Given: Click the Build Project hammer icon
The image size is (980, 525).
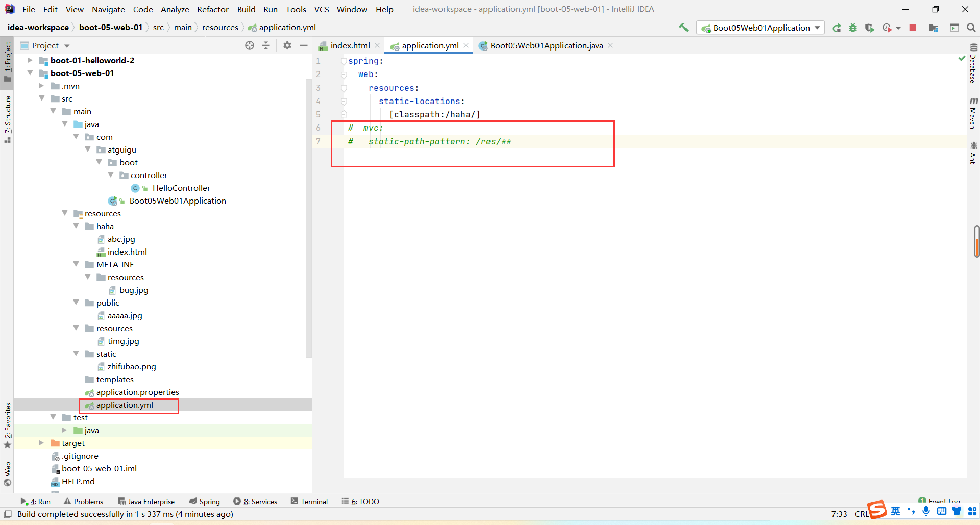Looking at the screenshot, I should point(683,28).
